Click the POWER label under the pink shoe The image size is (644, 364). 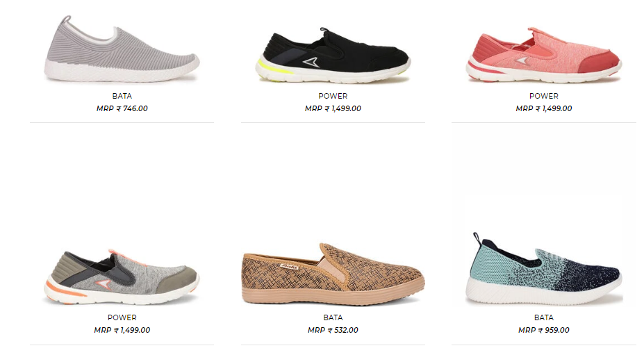pyautogui.click(x=544, y=96)
